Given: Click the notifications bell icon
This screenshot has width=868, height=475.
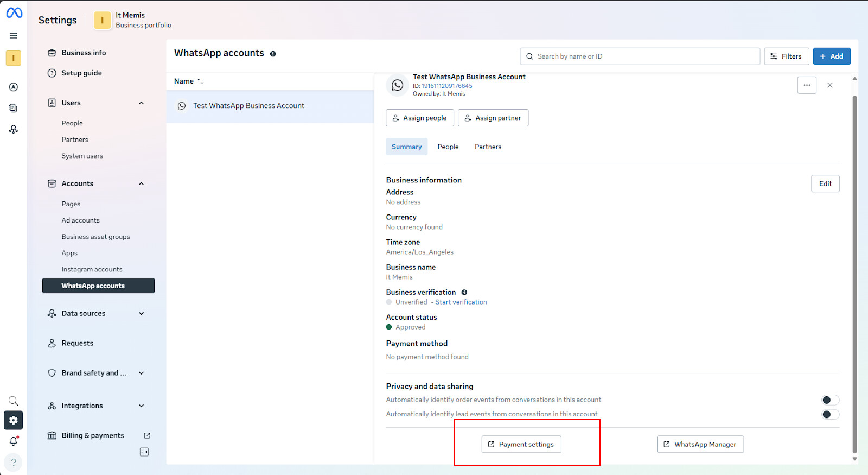Looking at the screenshot, I should [14, 441].
